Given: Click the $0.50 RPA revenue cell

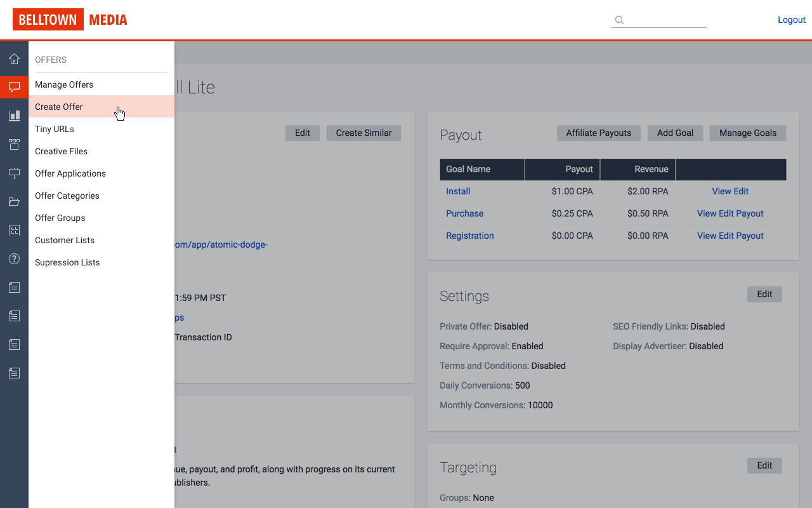Looking at the screenshot, I should 648,213.
